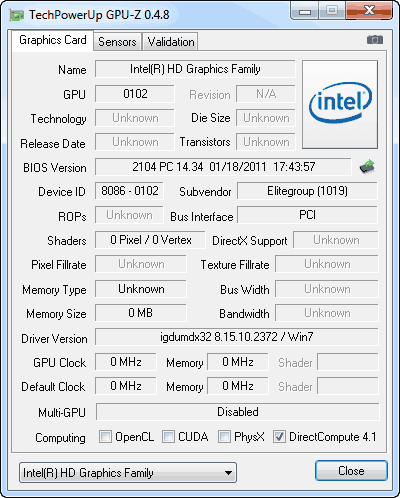Toggle the PhysX checkbox
The width and height of the screenshot is (400, 498).
tap(224, 437)
